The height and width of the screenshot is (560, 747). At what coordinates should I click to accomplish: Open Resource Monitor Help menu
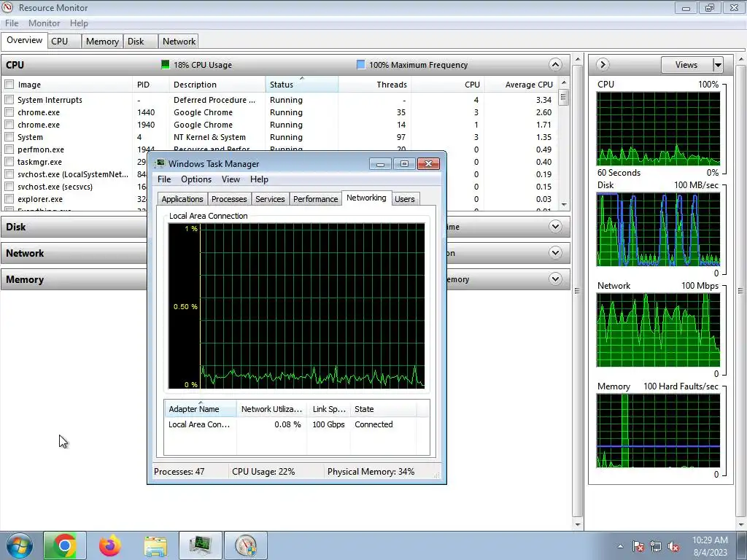[79, 23]
